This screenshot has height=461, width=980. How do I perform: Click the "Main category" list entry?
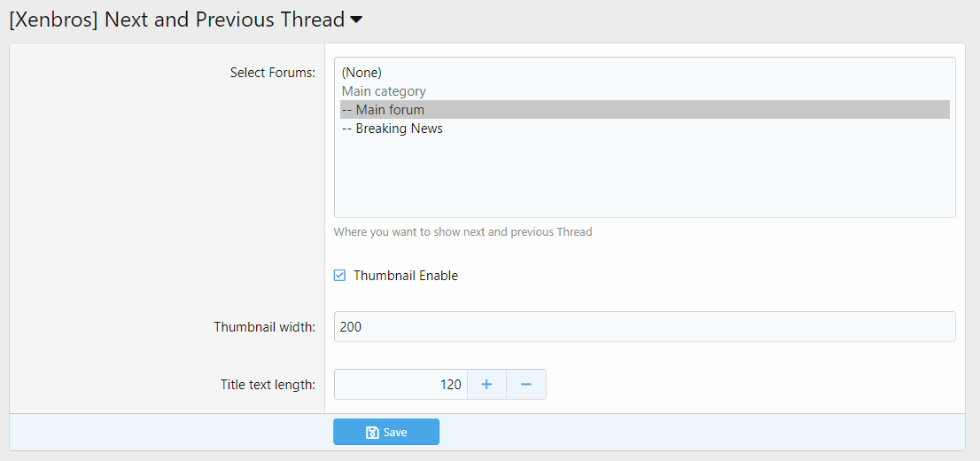[x=384, y=91]
